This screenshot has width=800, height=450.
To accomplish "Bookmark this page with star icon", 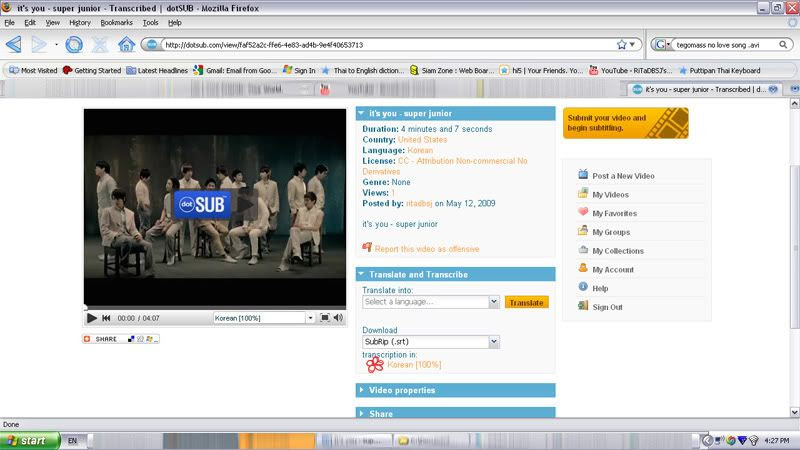I will click(x=621, y=45).
